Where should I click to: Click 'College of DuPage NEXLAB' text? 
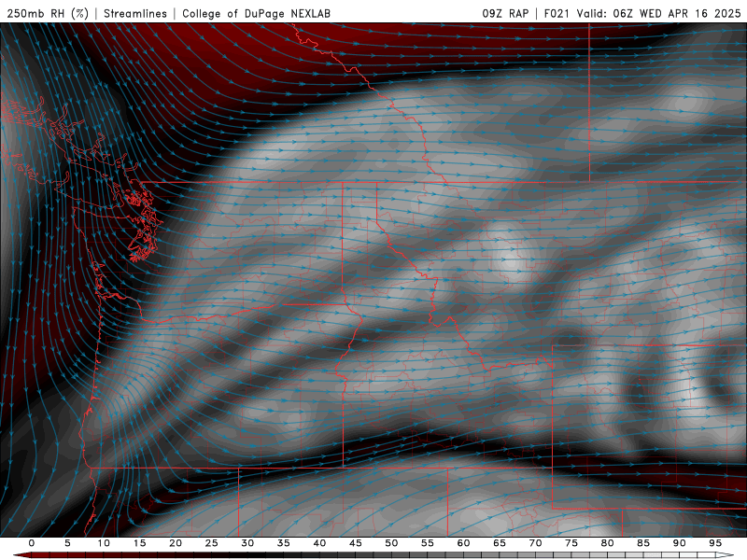[x=256, y=13]
